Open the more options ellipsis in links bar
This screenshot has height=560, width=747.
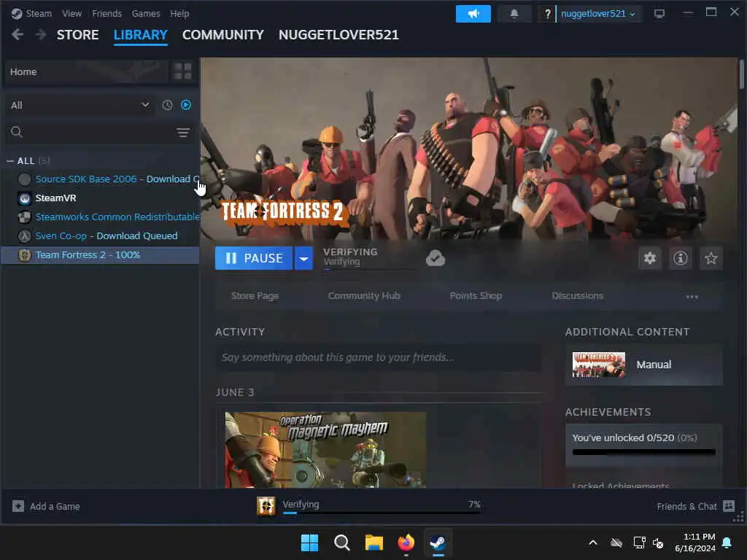coord(692,296)
